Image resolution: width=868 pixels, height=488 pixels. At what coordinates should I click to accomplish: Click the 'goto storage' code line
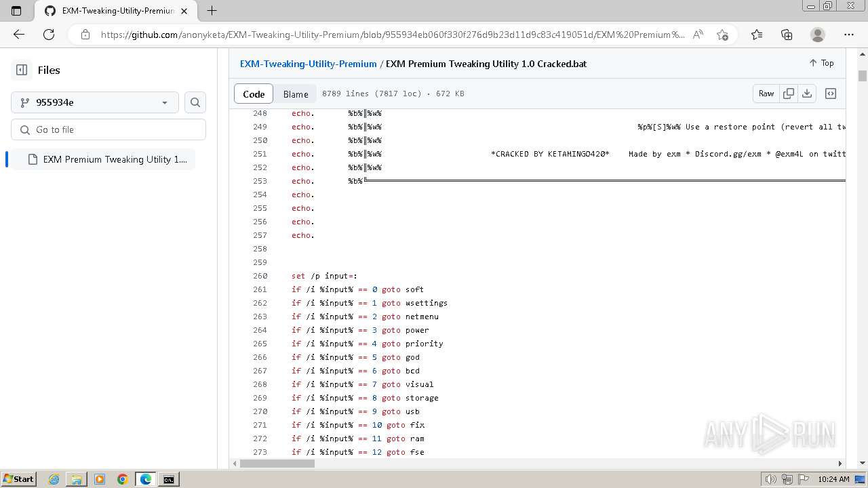[365, 398]
